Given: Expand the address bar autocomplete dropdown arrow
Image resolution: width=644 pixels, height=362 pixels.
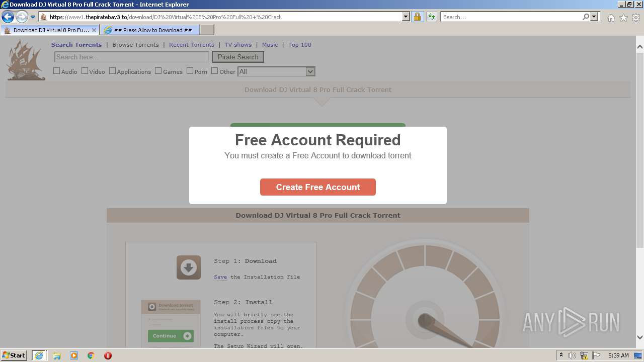Looking at the screenshot, I should click(x=406, y=17).
